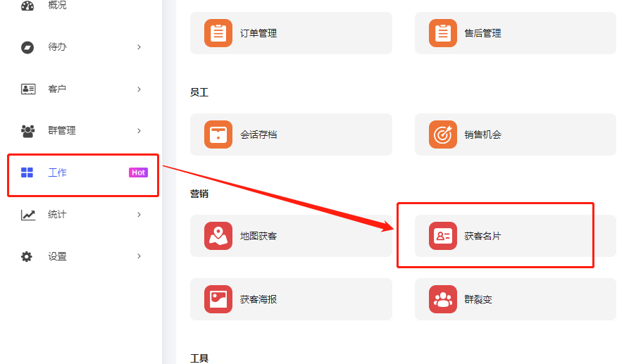Click the 会话存档 archive icon
This screenshot has height=364, width=636.
pyautogui.click(x=218, y=134)
